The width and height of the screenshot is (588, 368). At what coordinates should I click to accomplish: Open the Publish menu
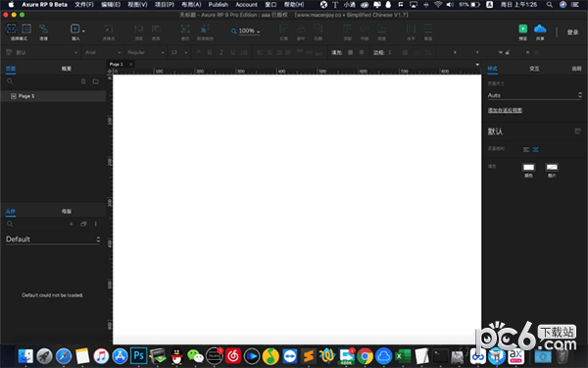pyautogui.click(x=219, y=5)
